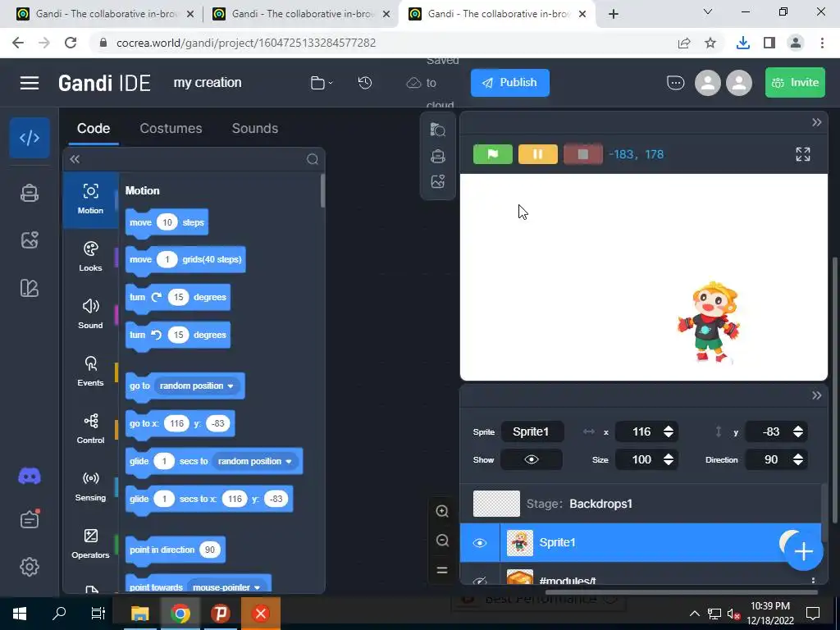
Task: Toggle Sprite1 visibility eye in list
Action: (x=479, y=543)
